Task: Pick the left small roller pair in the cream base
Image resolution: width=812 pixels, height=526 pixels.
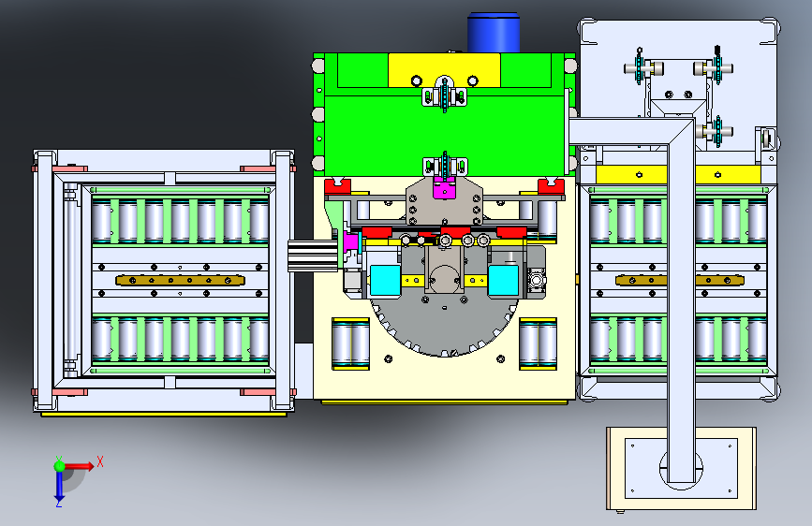Action: click(350, 343)
